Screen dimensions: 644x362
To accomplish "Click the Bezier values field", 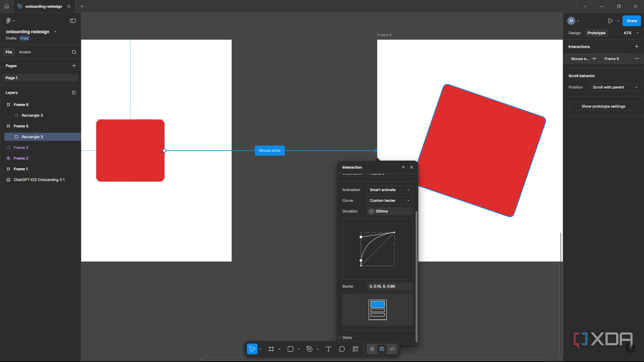I will pyautogui.click(x=390, y=286).
